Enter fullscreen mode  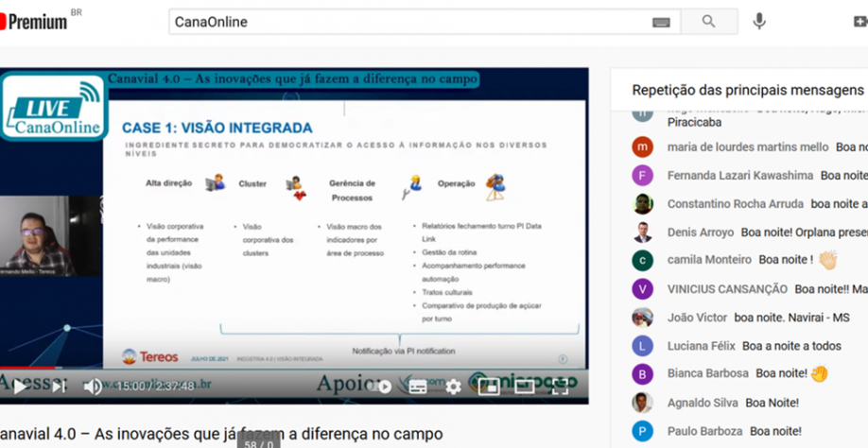click(561, 386)
